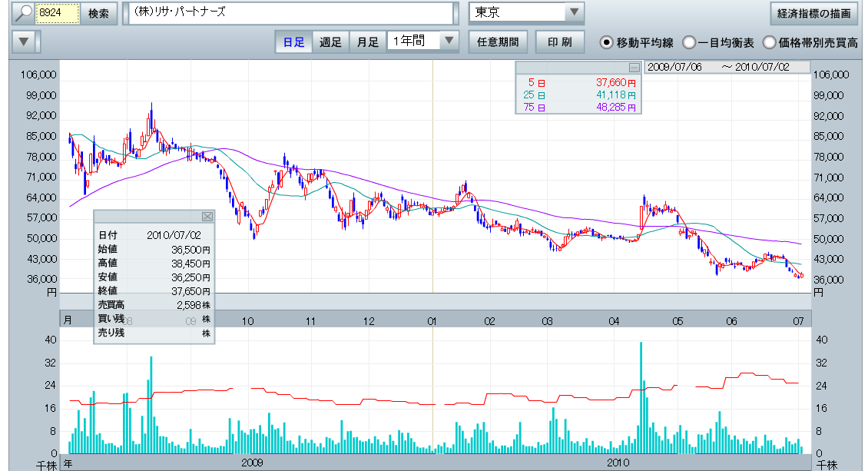868x471 pixels.
Task: Select the 一目均衡表 radio button
Action: click(x=689, y=42)
